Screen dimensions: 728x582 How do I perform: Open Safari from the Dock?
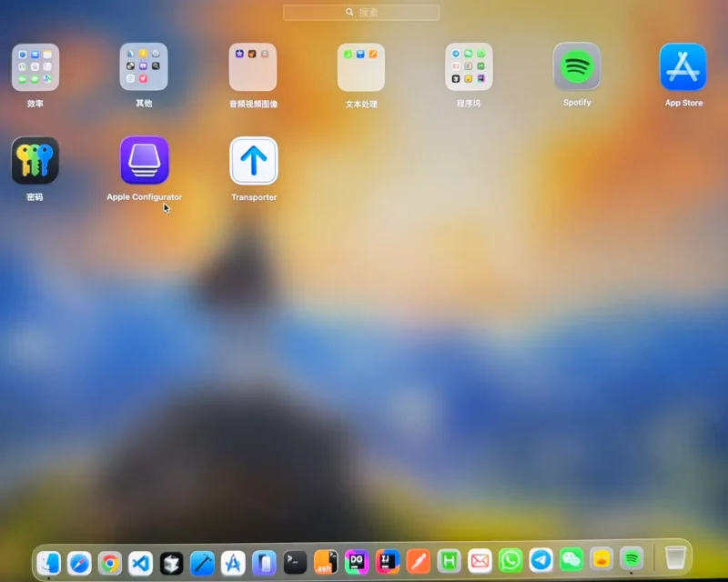pyautogui.click(x=79, y=563)
